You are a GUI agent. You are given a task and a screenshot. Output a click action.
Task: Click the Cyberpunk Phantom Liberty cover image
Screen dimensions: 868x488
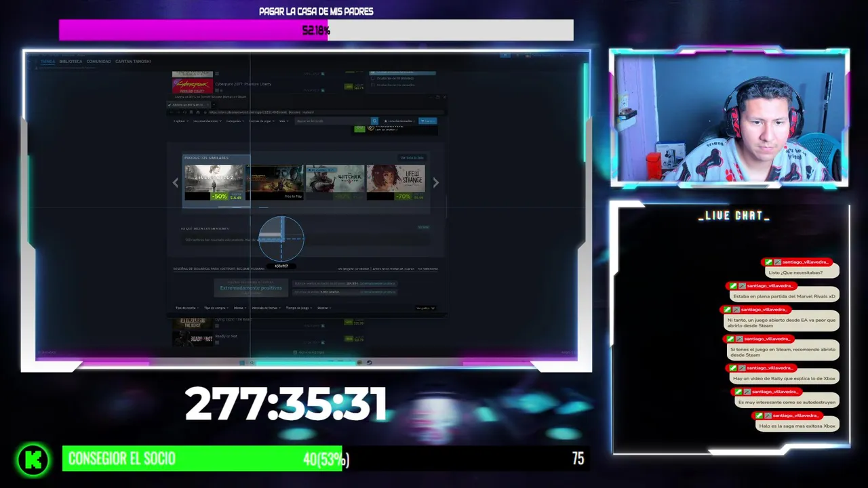[x=193, y=85]
